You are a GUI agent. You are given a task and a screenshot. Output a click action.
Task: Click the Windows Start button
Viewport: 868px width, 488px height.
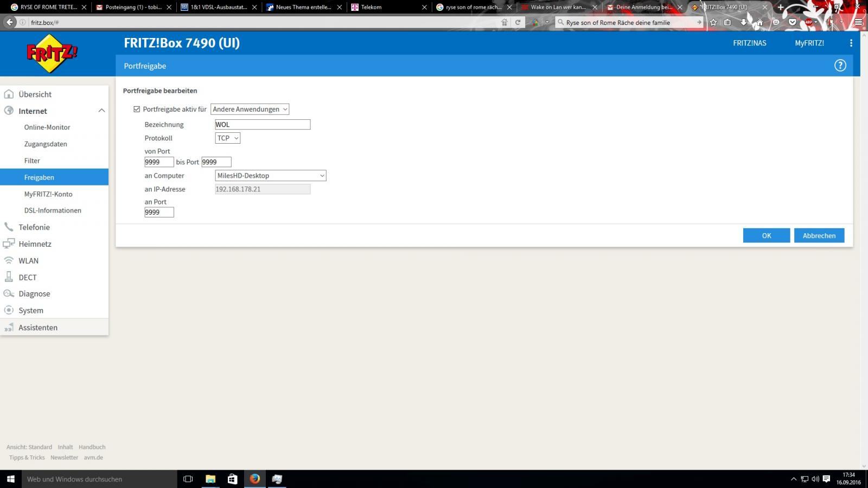click(x=10, y=479)
